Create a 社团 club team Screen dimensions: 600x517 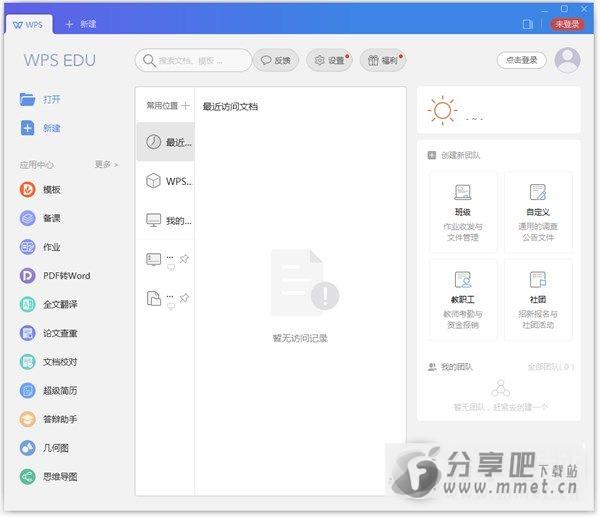pos(538,300)
